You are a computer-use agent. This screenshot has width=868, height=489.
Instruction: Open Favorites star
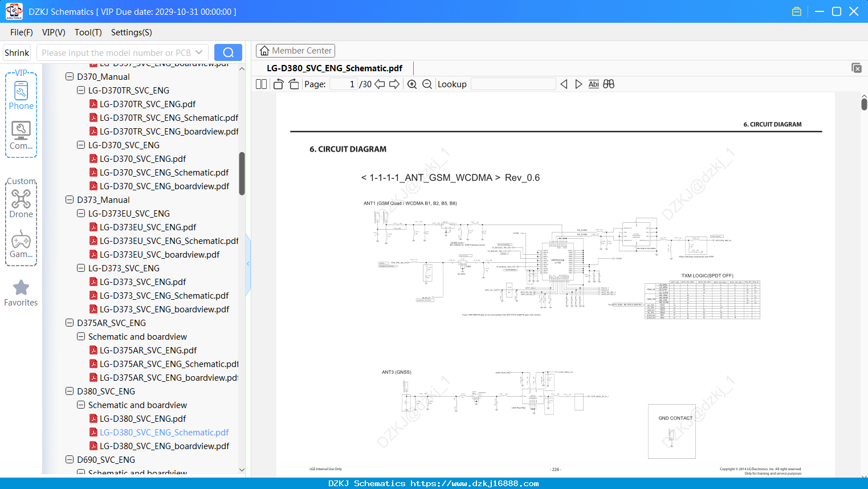[21, 293]
